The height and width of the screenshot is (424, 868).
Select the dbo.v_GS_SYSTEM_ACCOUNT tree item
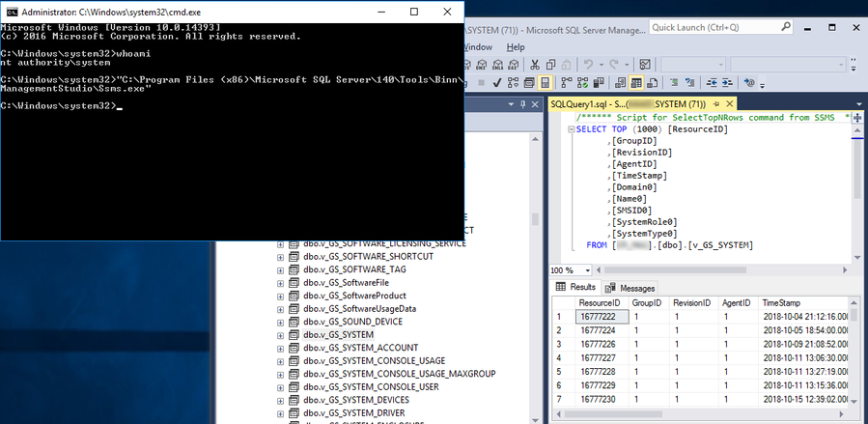point(360,348)
